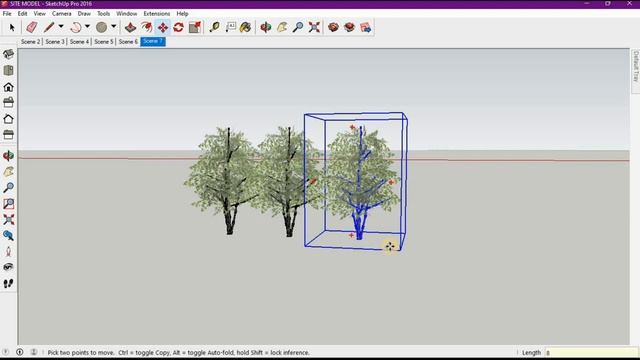
Task: Select the Pan hand tool in top toolbar
Action: point(282,27)
